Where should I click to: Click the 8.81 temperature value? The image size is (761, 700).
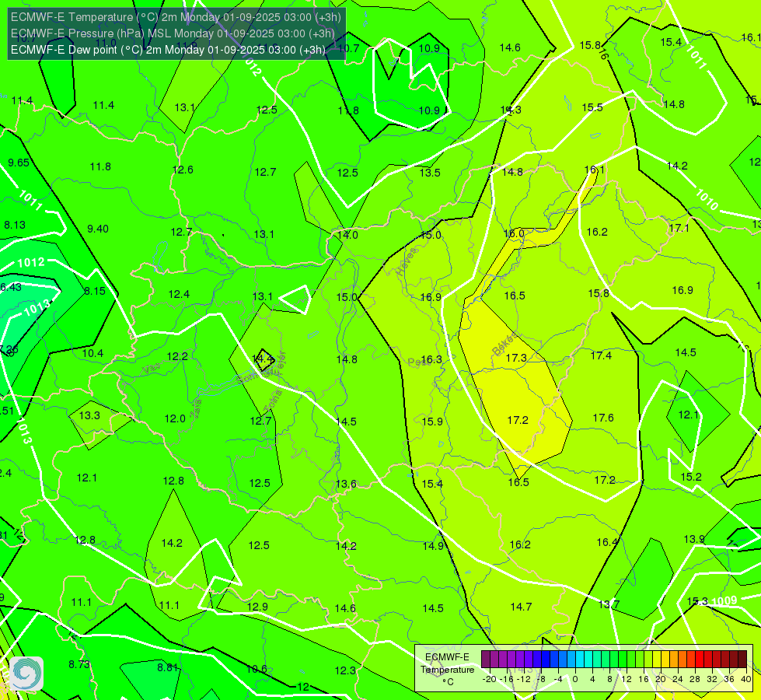click(167, 667)
